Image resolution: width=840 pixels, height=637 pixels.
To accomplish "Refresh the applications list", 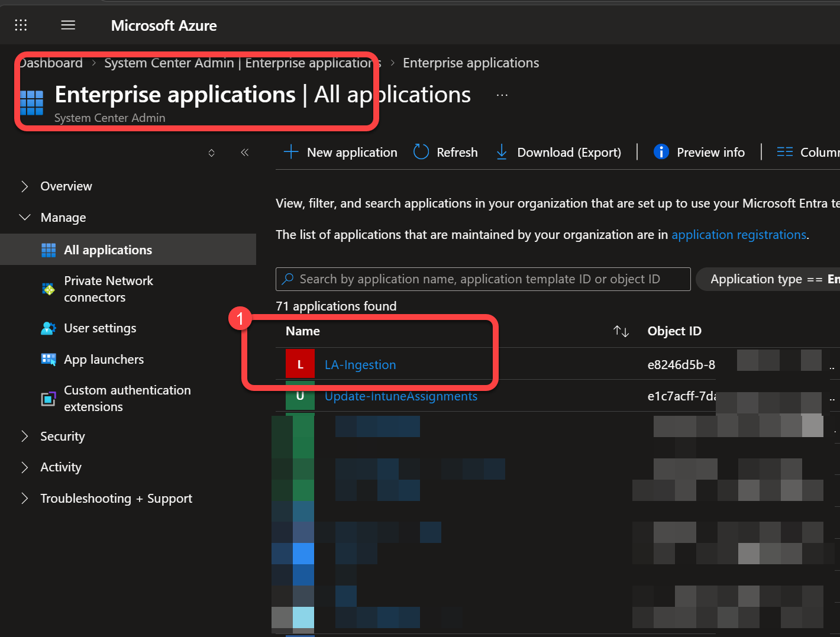I will [445, 153].
